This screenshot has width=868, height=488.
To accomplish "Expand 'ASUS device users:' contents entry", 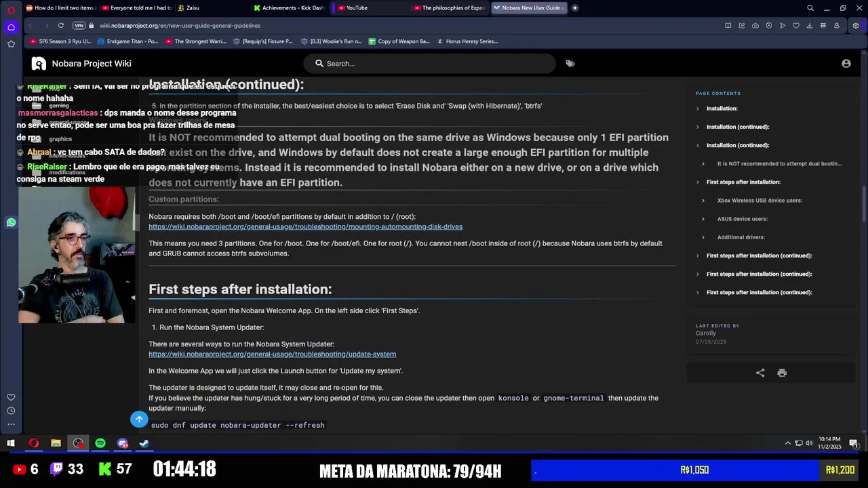I will [x=742, y=219].
